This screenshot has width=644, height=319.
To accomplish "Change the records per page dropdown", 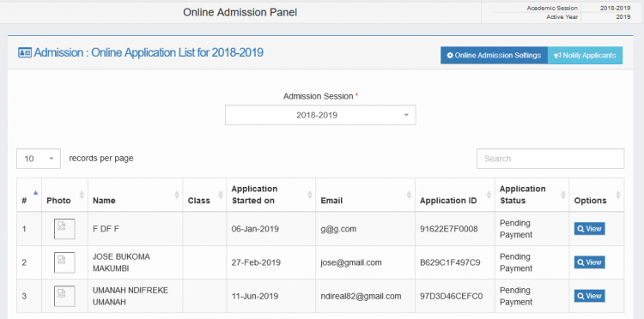I will tap(39, 159).
